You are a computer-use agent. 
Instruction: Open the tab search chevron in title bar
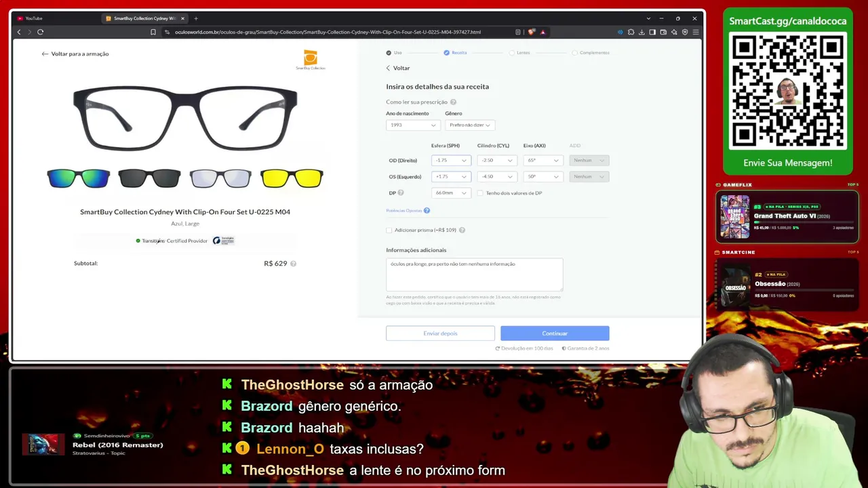(x=649, y=18)
